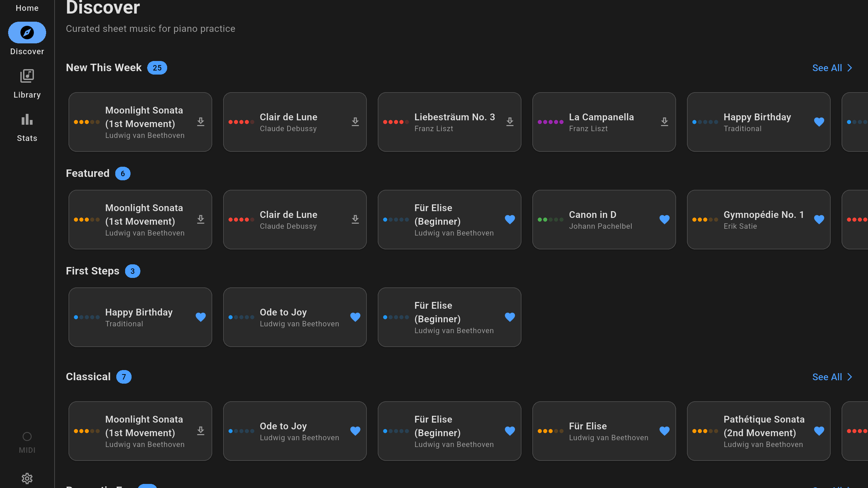
Task: Select the Stats sidebar label
Action: pos(27,138)
